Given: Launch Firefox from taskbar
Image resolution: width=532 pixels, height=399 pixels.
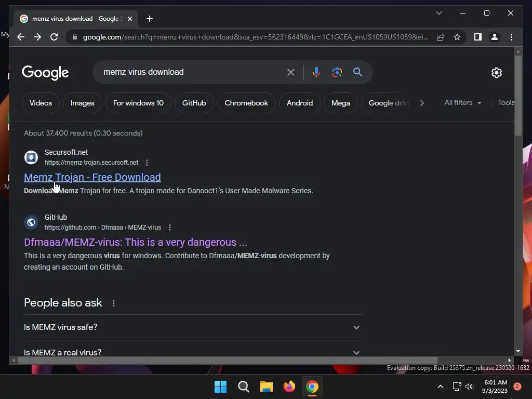Looking at the screenshot, I should click(x=289, y=387).
